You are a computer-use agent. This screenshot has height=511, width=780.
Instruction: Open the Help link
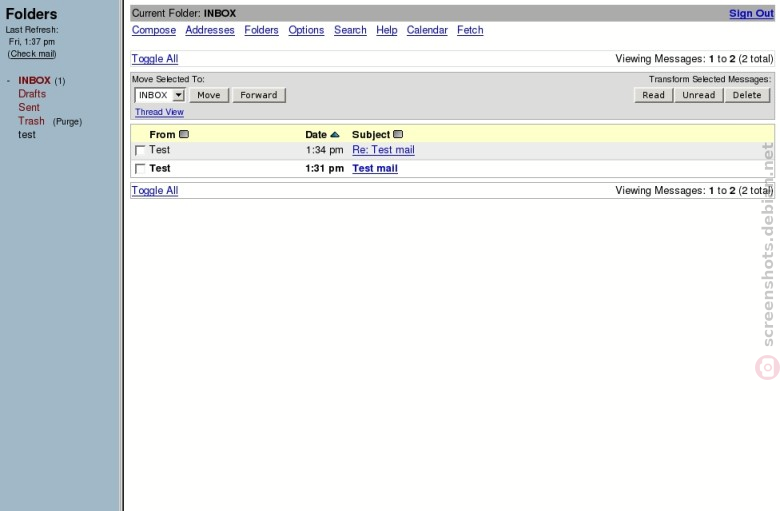pos(387,30)
